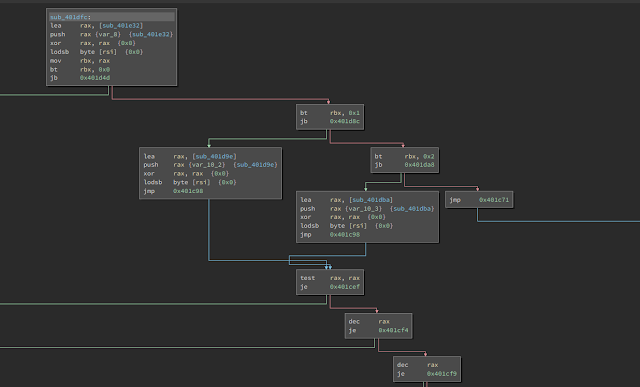Image resolution: width=640 pixels, height=387 pixels.
Task: Select variable var_10_2 in the push line
Action: tap(207, 165)
